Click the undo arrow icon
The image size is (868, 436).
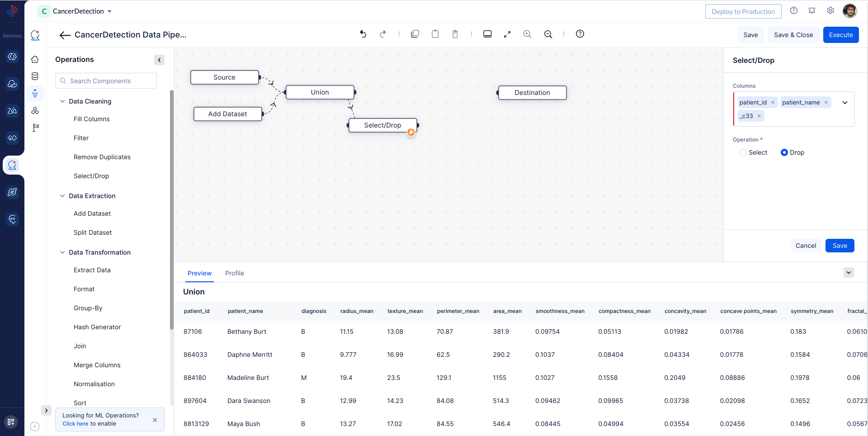pyautogui.click(x=363, y=34)
